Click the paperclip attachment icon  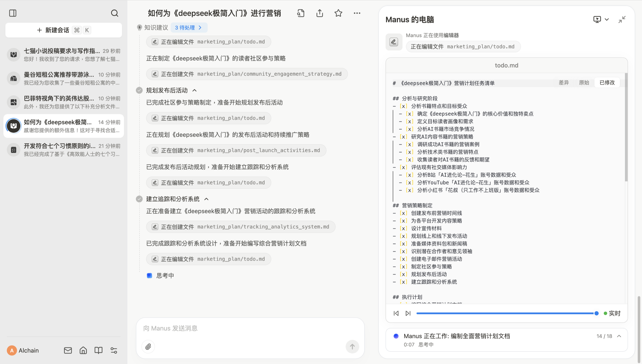pyautogui.click(x=148, y=347)
